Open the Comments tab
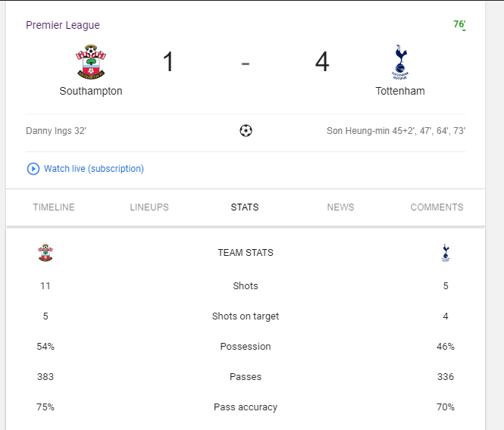Image resolution: width=504 pixels, height=430 pixels. (437, 207)
